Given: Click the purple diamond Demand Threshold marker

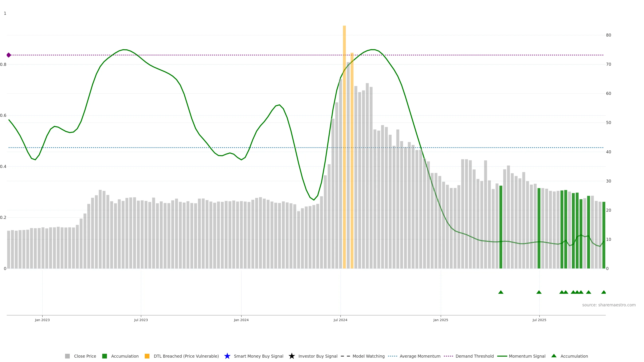Looking at the screenshot, I should point(9,55).
